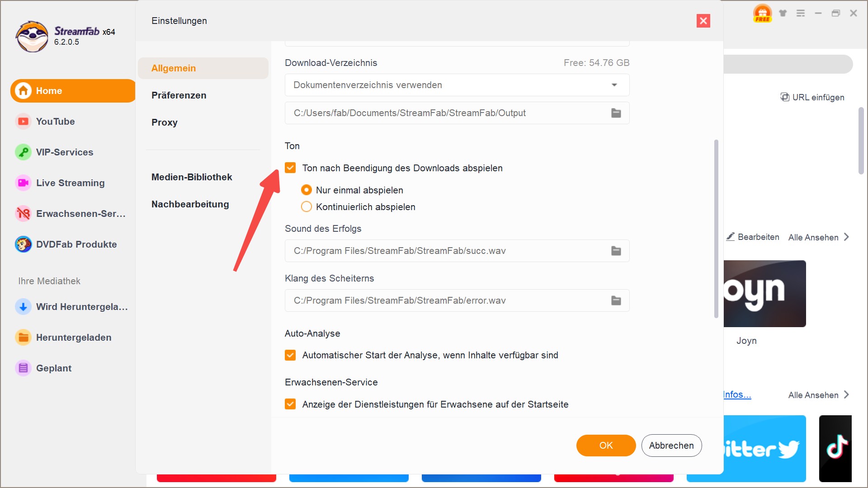
Task: Toggle Anzeige der Dienstleistungen checkbox
Action: click(x=290, y=404)
